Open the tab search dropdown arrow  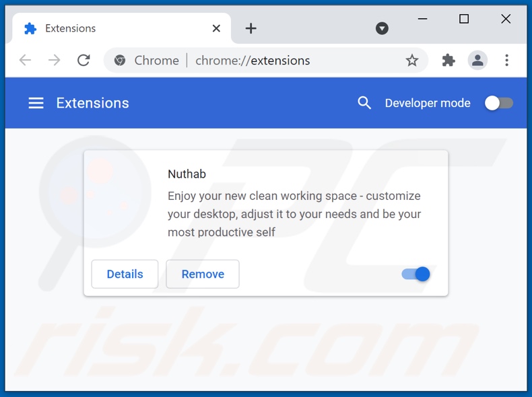point(382,28)
